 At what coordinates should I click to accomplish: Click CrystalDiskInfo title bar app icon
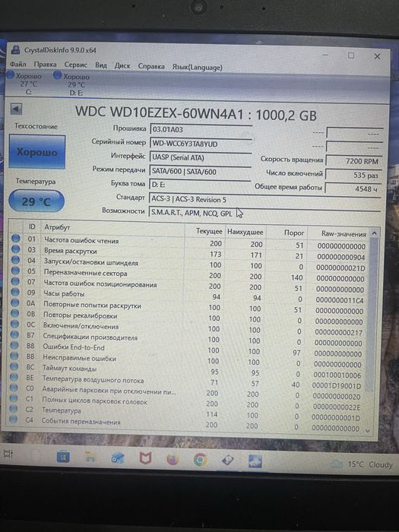(15, 50)
